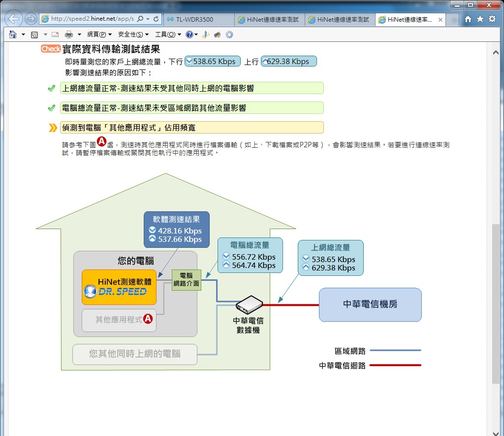
Task: Click the 564.74 Kbps upload value
Action: coord(253,266)
